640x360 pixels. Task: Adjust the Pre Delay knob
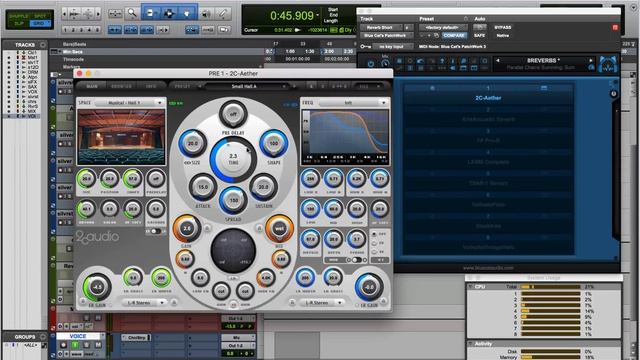point(233,115)
